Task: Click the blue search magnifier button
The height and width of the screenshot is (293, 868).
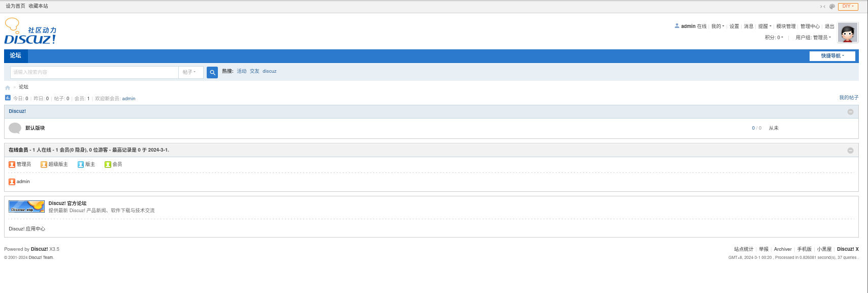Action: pyautogui.click(x=212, y=72)
